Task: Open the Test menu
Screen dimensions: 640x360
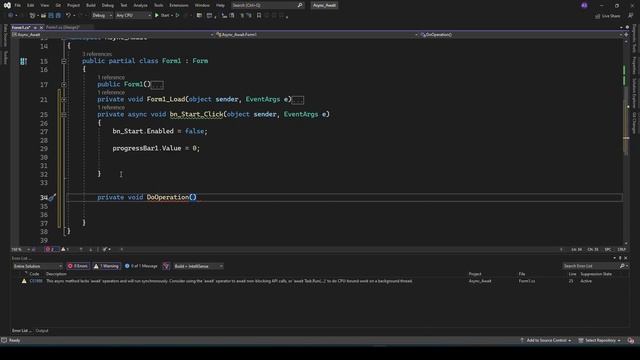Action: tap(124, 5)
